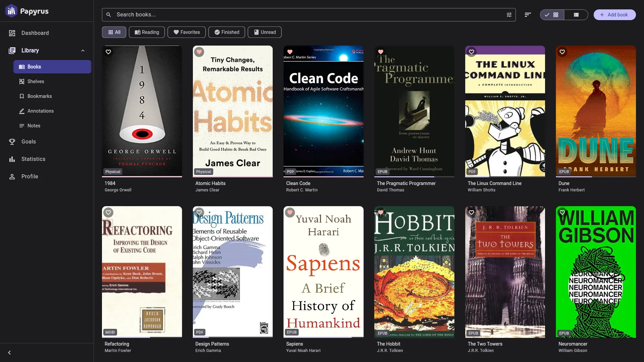Collapse the Library section chevron
The width and height of the screenshot is (644, 362).
(x=83, y=51)
